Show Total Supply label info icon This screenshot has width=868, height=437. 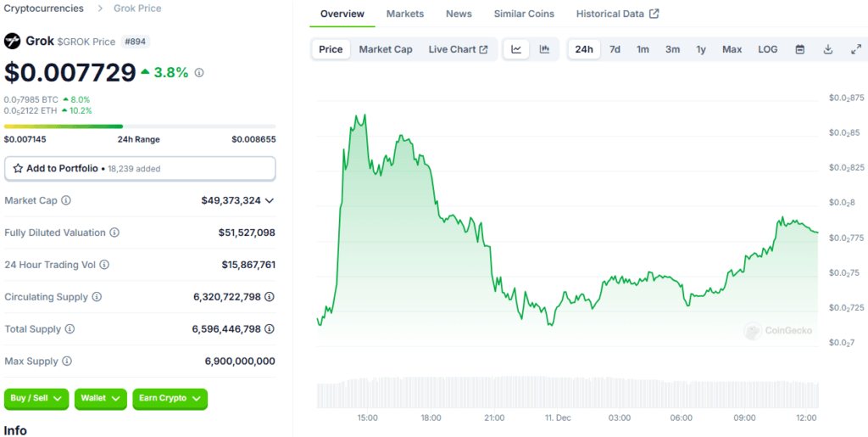point(70,329)
